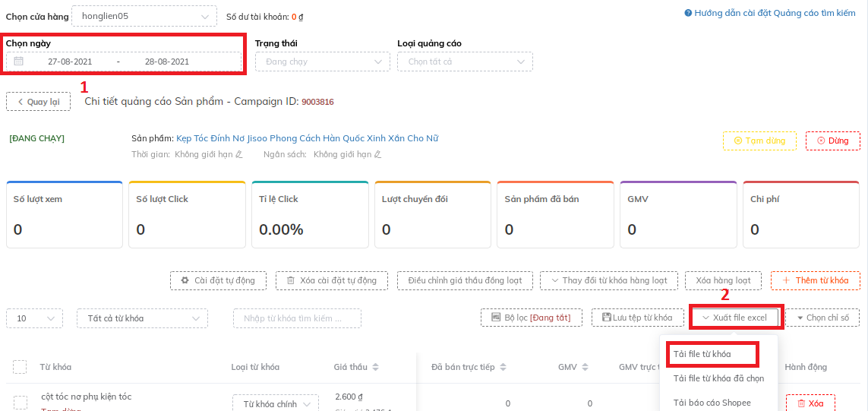Click the Tạm dừng pause button
This screenshot has width=868, height=411.
759,141
